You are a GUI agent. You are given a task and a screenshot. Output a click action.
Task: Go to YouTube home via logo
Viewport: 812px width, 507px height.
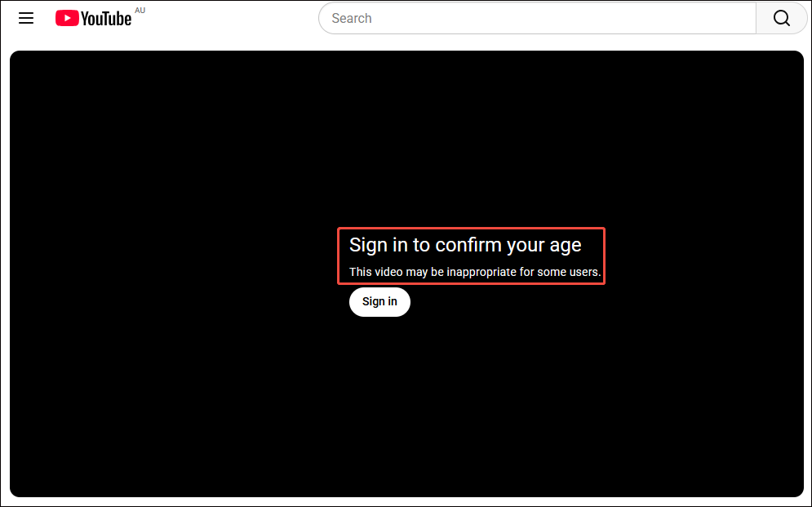point(93,18)
